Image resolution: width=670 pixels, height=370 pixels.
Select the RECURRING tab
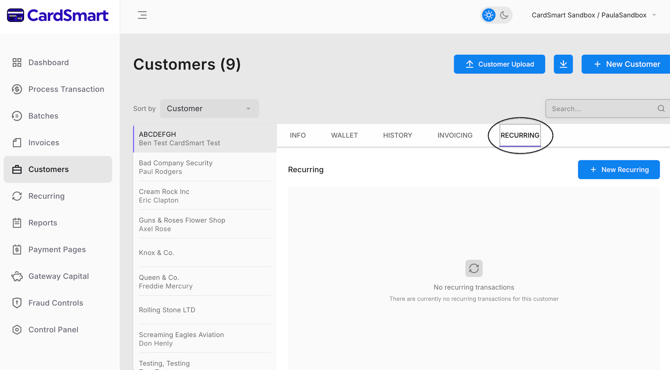pyautogui.click(x=520, y=135)
